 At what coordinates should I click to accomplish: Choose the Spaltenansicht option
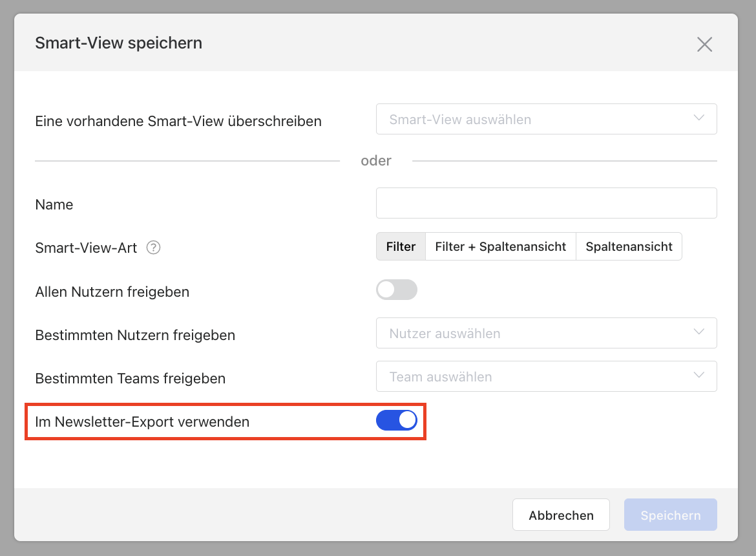pyautogui.click(x=629, y=246)
